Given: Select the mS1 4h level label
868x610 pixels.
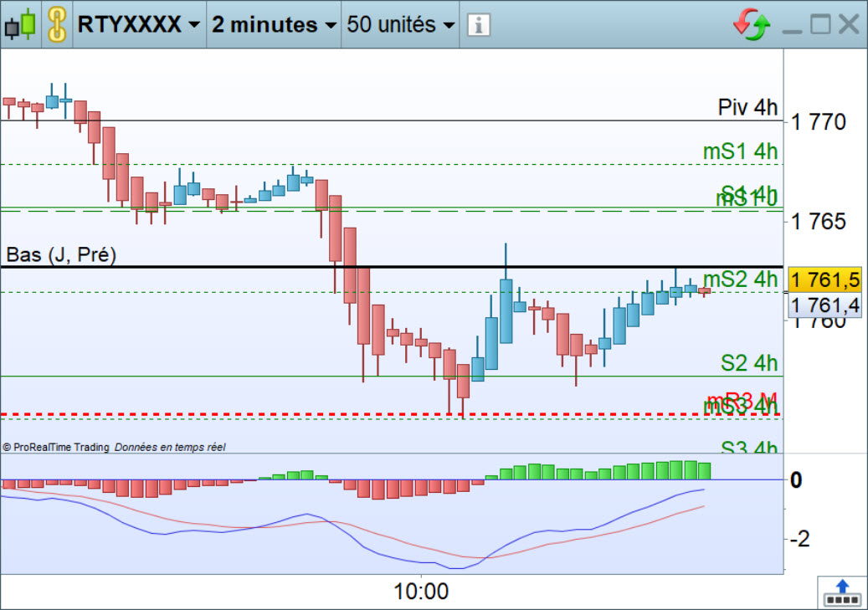Looking at the screenshot, I should pos(740,151).
